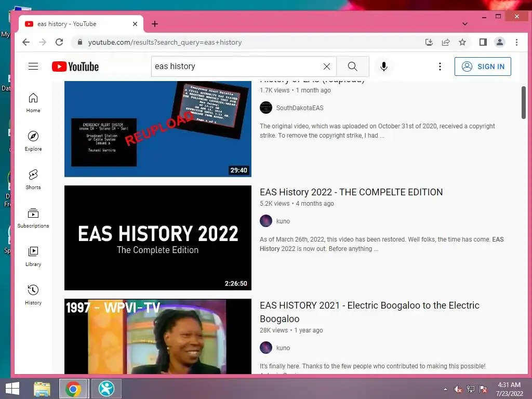The width and height of the screenshot is (532, 399).
Task: Open kuno channel under EAS History 2022
Action: (x=283, y=221)
